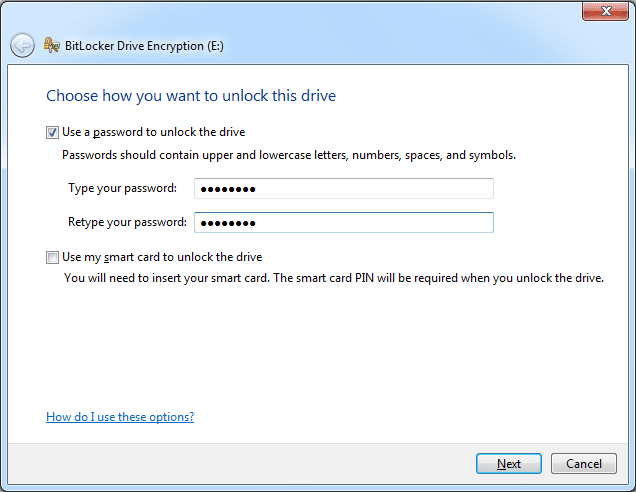Click the 'Type your password:' label text
The width and height of the screenshot is (636, 492).
click(x=122, y=189)
